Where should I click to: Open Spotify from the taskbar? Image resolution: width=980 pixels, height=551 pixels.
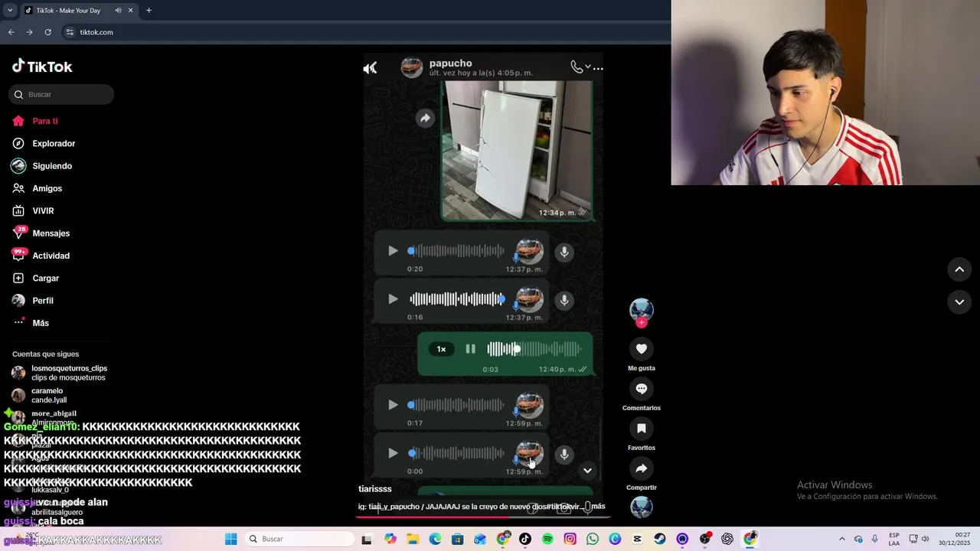tap(547, 539)
